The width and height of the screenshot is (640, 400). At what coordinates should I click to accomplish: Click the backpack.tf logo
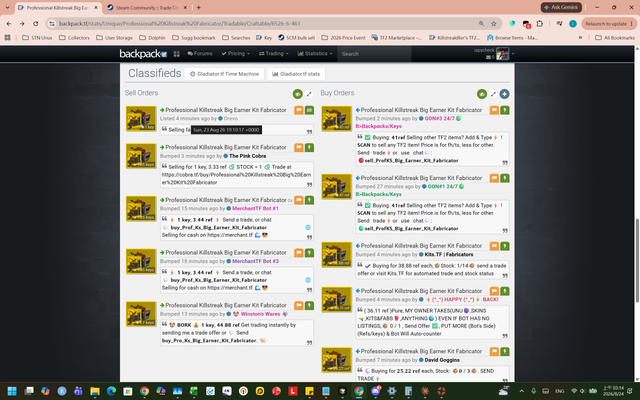143,53
